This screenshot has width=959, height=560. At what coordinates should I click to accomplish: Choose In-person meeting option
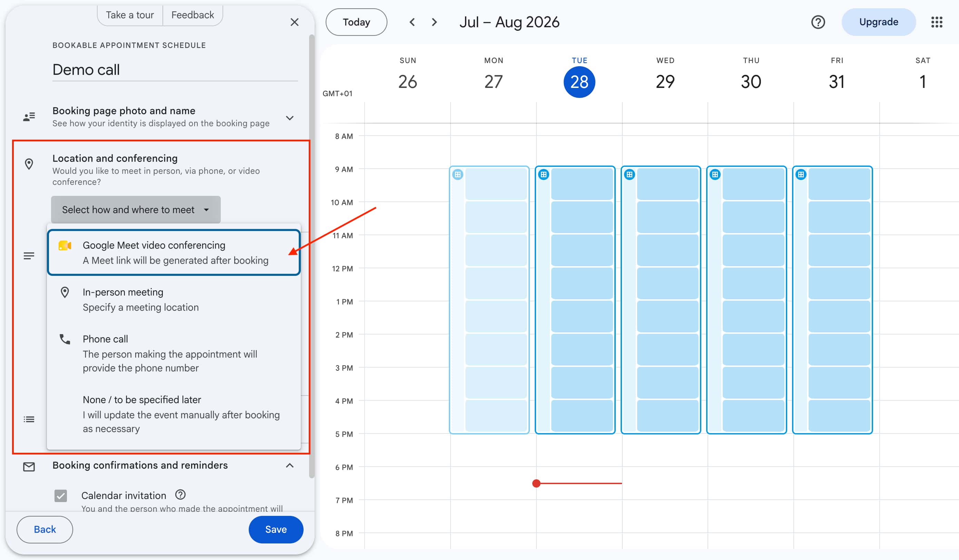(174, 300)
